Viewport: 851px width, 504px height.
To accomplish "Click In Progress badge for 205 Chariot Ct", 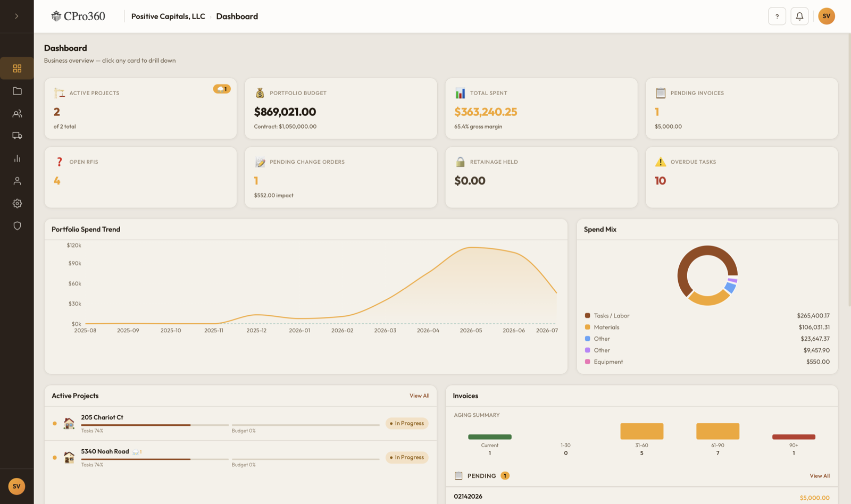I will (x=407, y=424).
